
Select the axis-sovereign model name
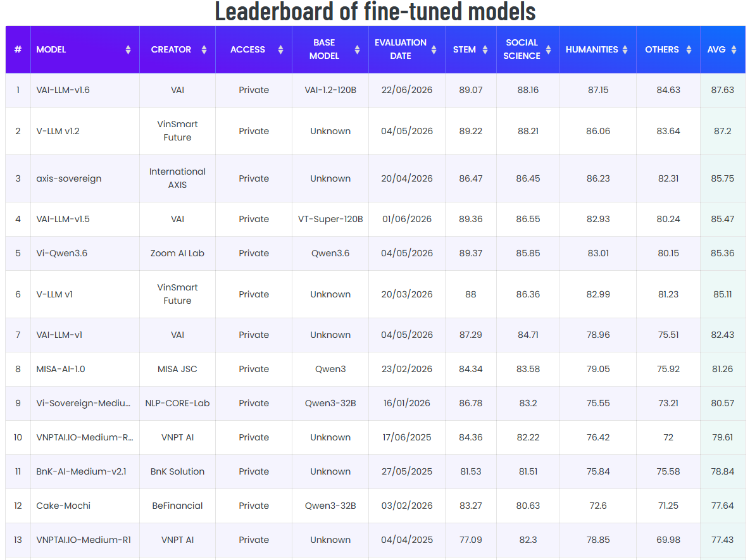(69, 178)
